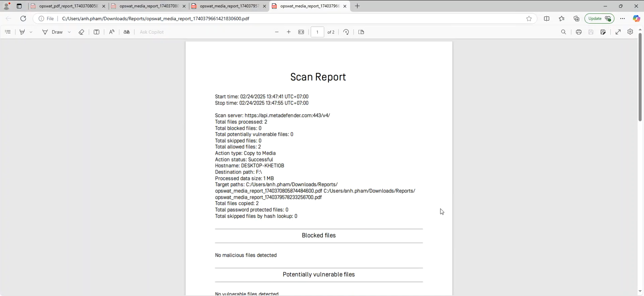Open the Translate tool
The width and height of the screenshot is (644, 296).
[127, 32]
